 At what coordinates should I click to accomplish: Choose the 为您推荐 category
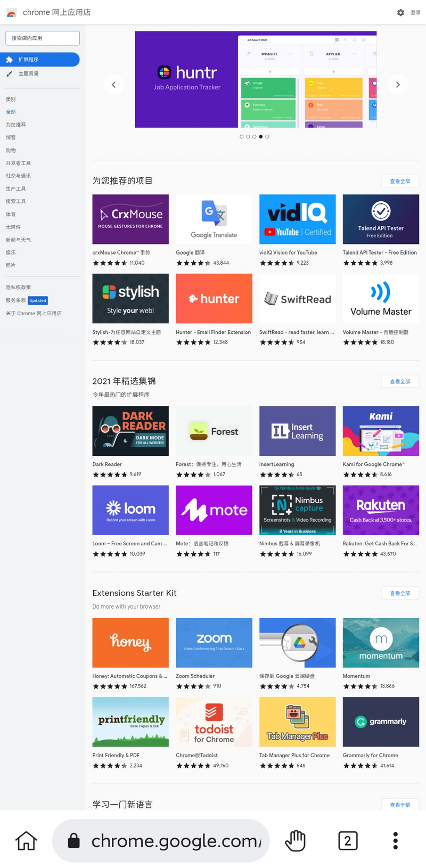pyautogui.click(x=16, y=125)
